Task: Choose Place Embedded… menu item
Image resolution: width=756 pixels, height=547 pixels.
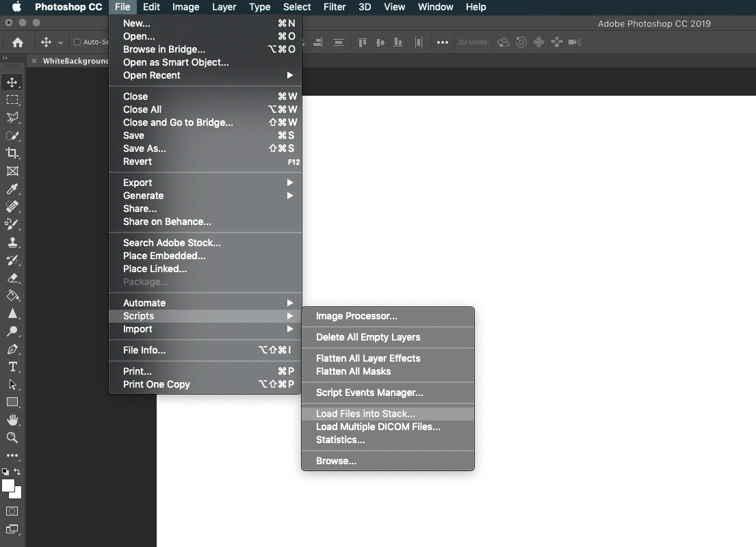Action: (x=205, y=256)
